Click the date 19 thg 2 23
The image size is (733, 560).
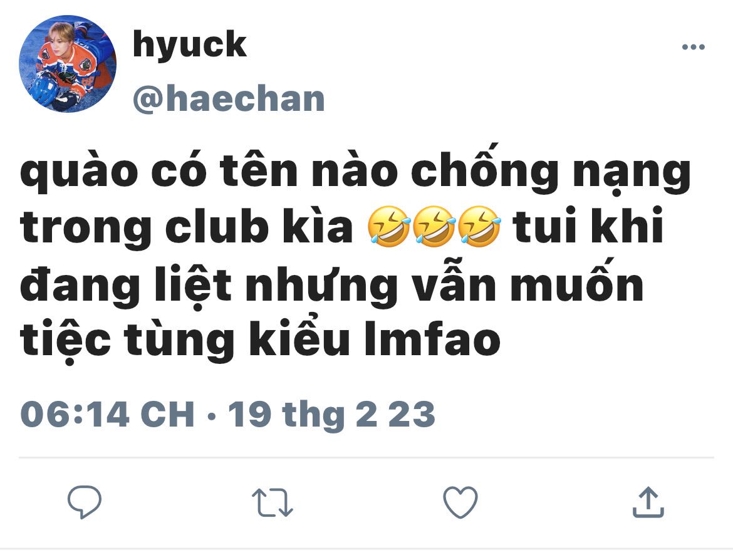[x=331, y=415]
